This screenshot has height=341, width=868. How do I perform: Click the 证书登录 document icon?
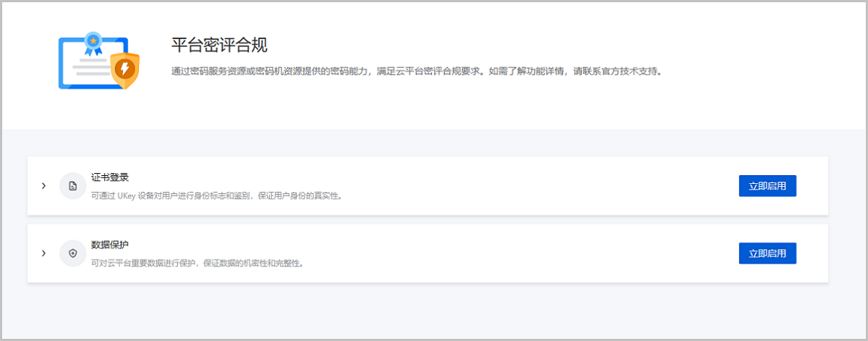pos(72,186)
